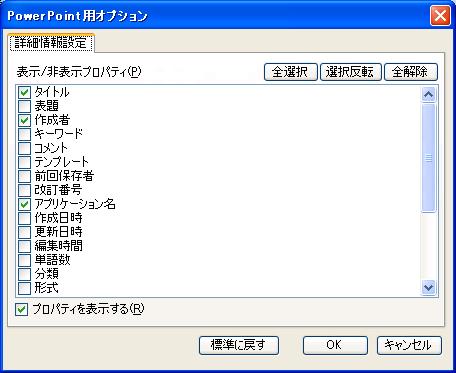This screenshot has width=456, height=373.
Task: Toggle the 分類 checkbox
Action: tap(24, 274)
